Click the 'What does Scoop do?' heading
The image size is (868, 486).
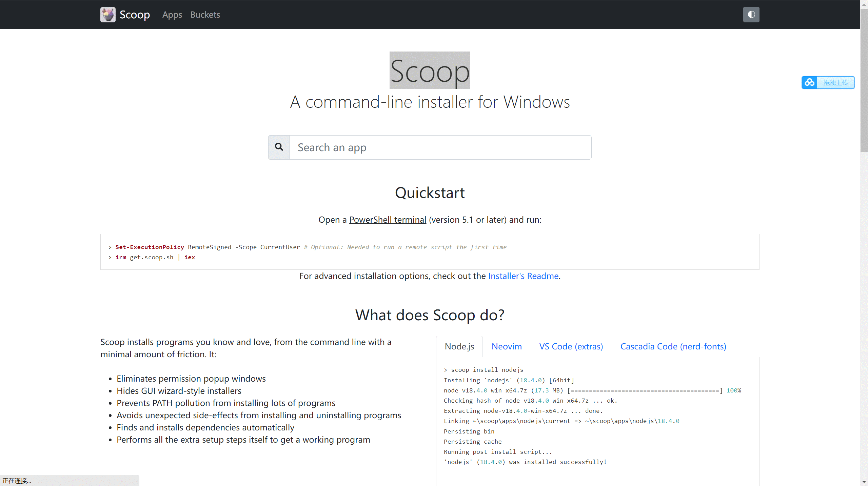pyautogui.click(x=430, y=315)
